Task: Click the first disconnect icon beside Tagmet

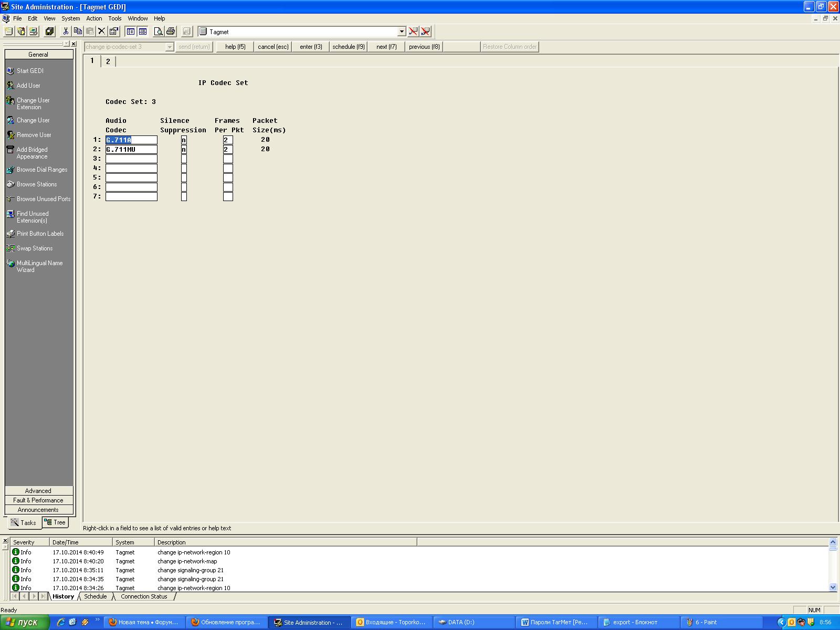Action: click(x=413, y=31)
